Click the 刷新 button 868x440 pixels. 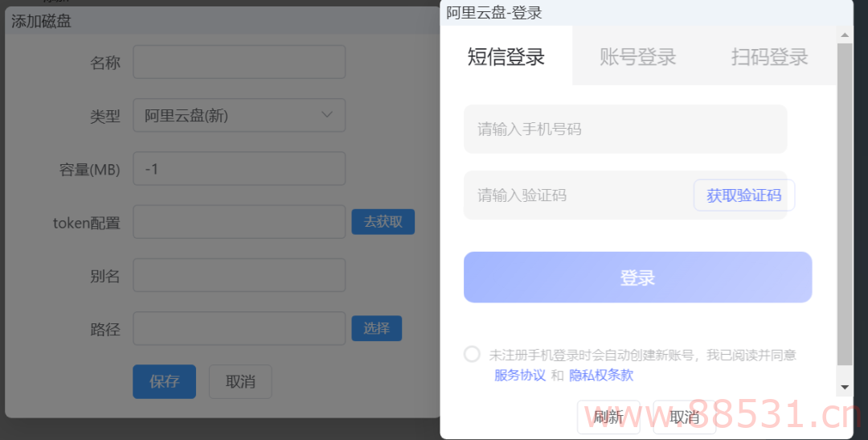click(608, 417)
